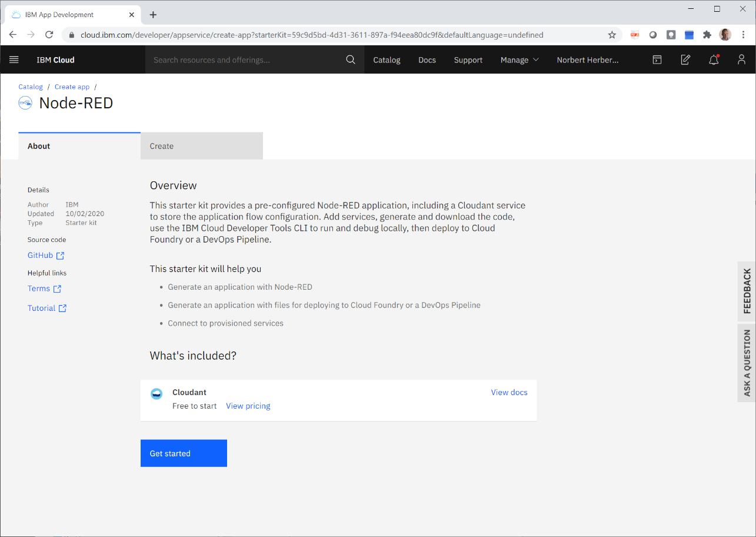Click the Overview heading
Image resolution: width=756 pixels, height=537 pixels.
pyautogui.click(x=174, y=185)
